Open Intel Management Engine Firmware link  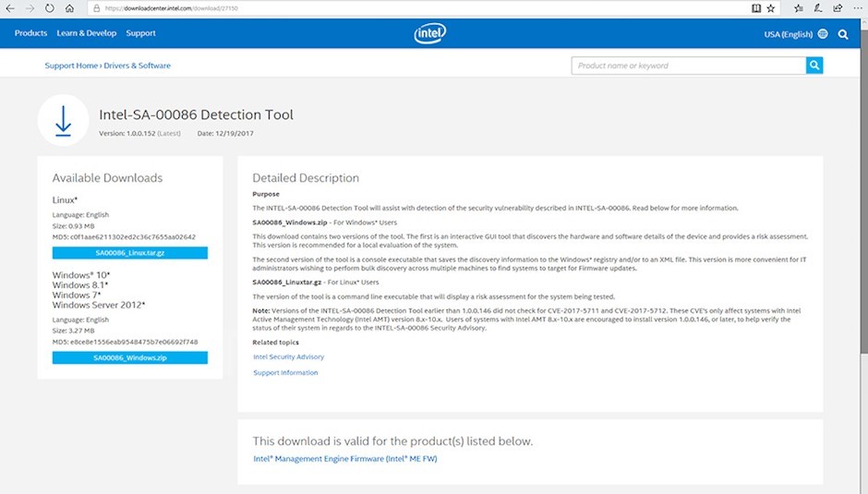pyautogui.click(x=344, y=459)
